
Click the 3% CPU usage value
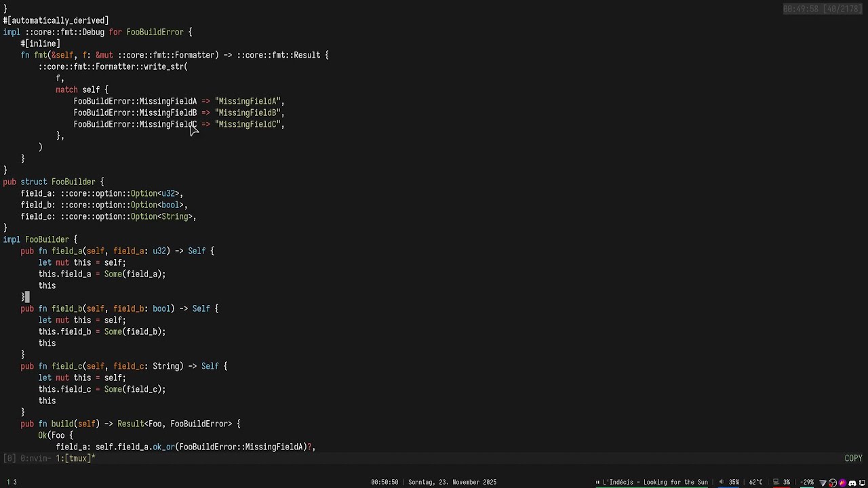786,483
